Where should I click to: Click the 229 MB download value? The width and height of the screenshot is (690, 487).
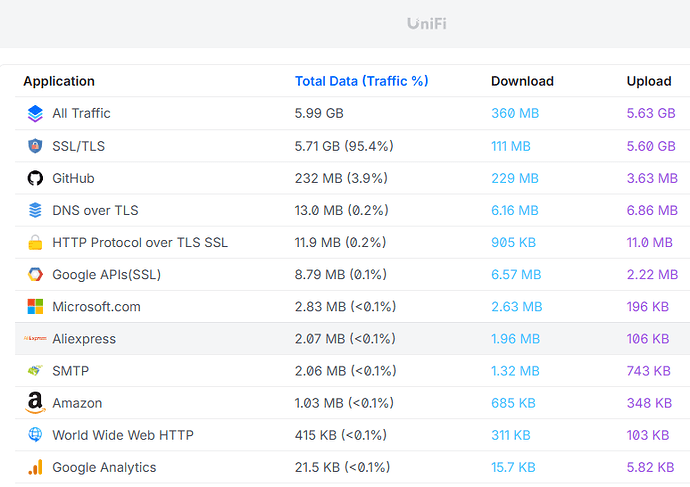coord(515,178)
